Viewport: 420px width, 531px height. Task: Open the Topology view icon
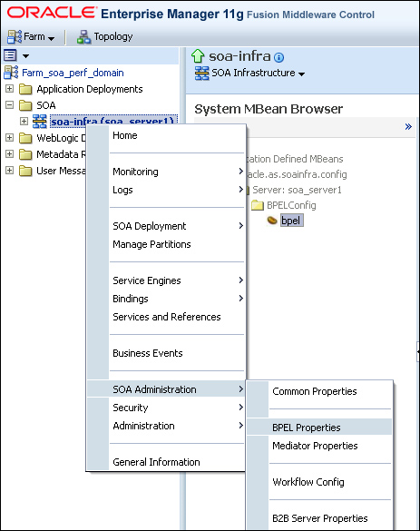point(83,37)
